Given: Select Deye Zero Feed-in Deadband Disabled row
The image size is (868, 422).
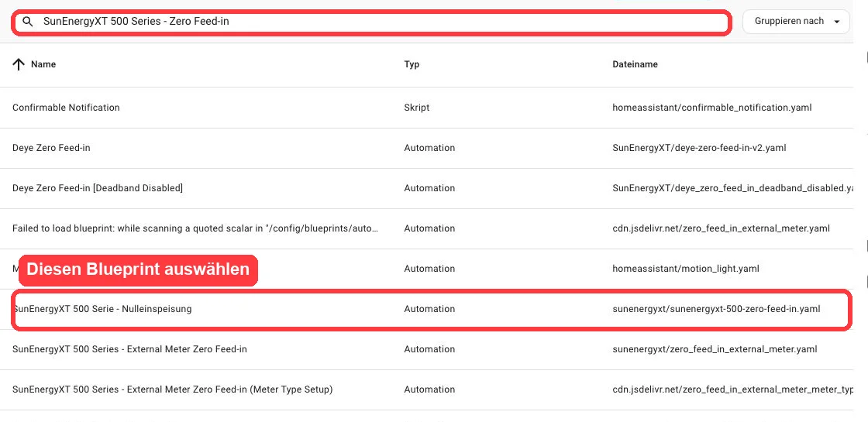Looking at the screenshot, I should (x=426, y=189).
